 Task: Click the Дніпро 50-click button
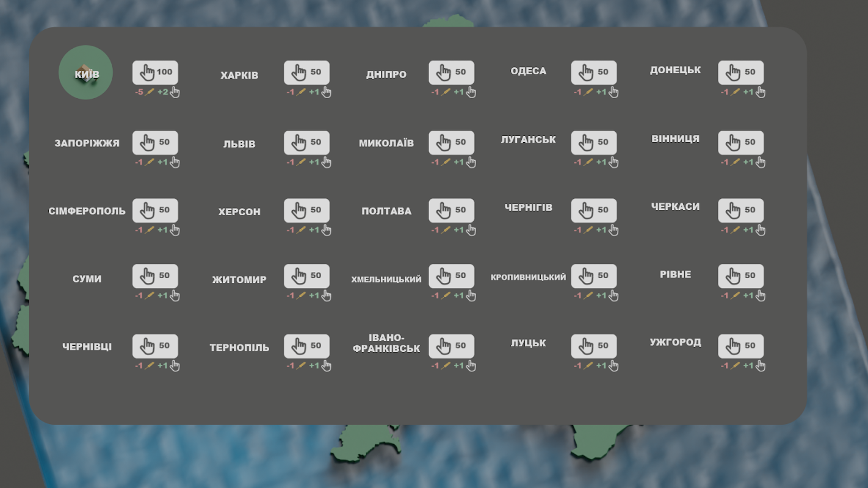pos(451,73)
